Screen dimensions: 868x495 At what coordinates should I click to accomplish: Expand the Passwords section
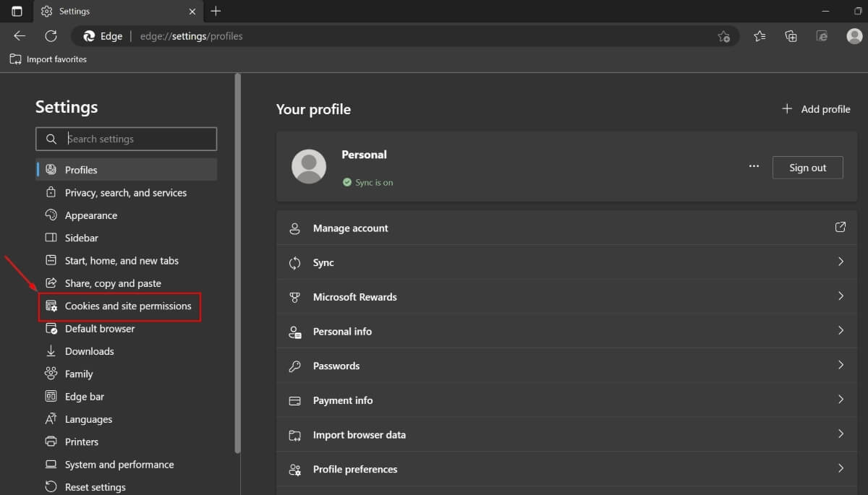[x=566, y=366]
